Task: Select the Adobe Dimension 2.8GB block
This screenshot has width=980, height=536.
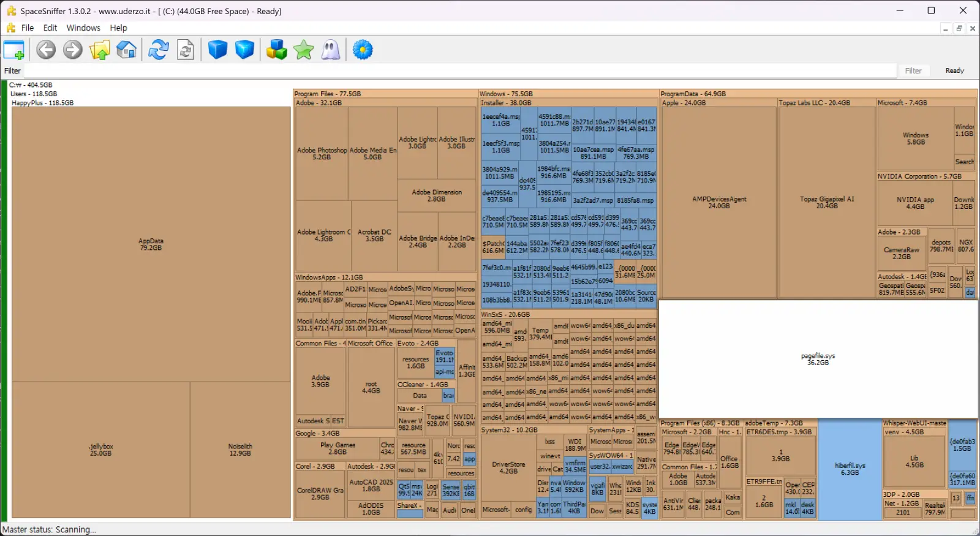Action: [437, 195]
